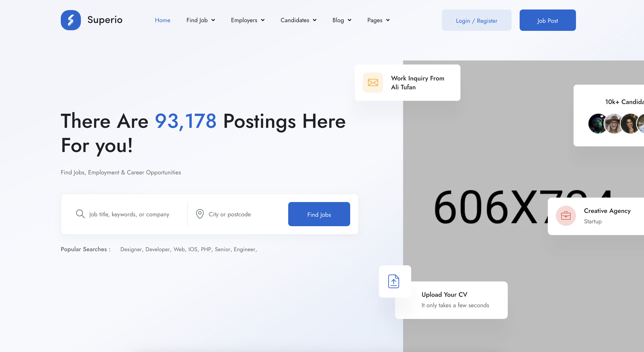
Task: Click the Upload CV document icon
Action: [x=393, y=281]
